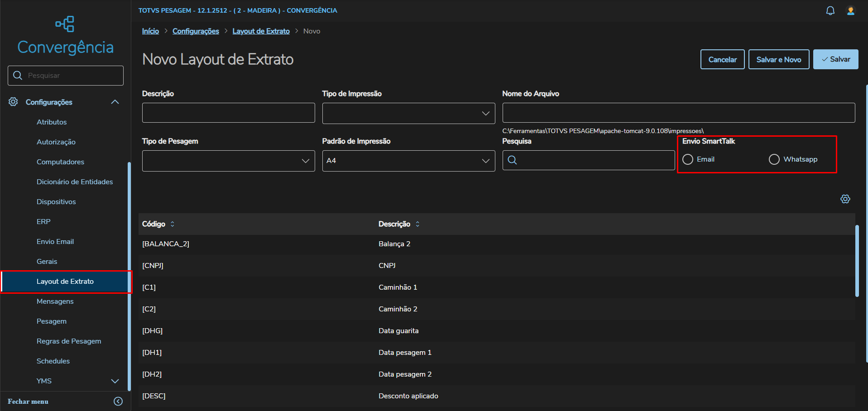Viewport: 868px width, 411px height.
Task: Expand the YMS submenu chevron
Action: pyautogui.click(x=115, y=381)
